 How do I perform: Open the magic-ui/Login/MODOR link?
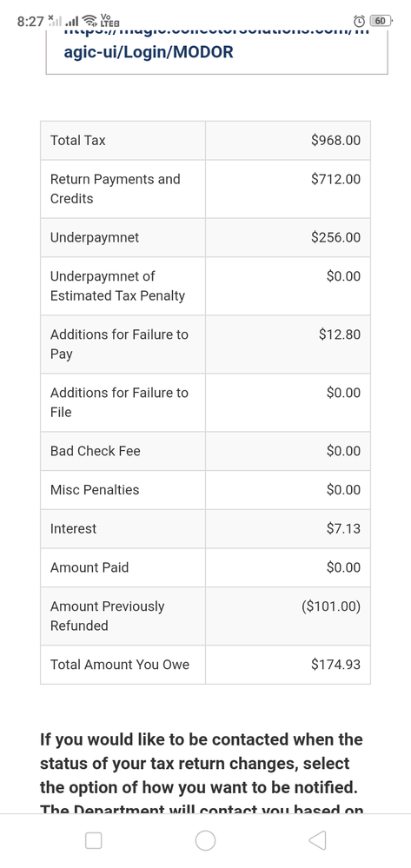pyautogui.click(x=149, y=52)
